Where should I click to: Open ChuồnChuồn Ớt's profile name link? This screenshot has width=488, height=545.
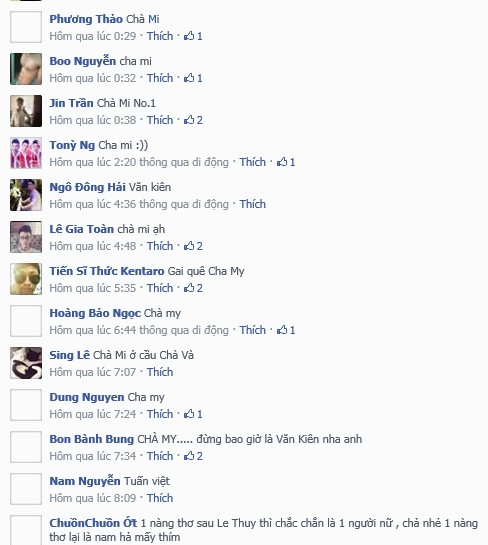pyautogui.click(x=93, y=523)
